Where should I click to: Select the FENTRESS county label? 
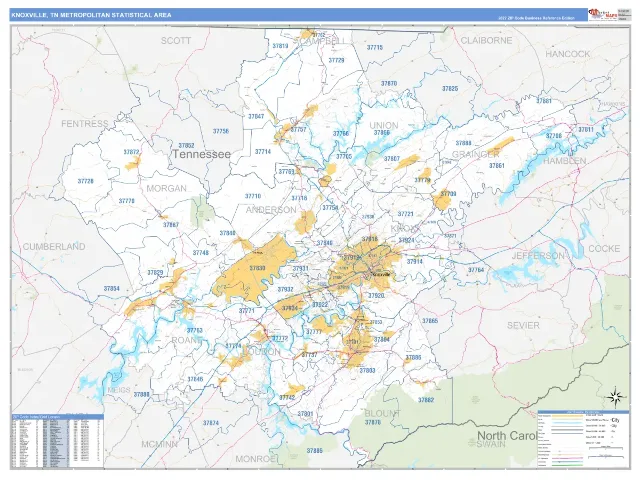point(85,124)
